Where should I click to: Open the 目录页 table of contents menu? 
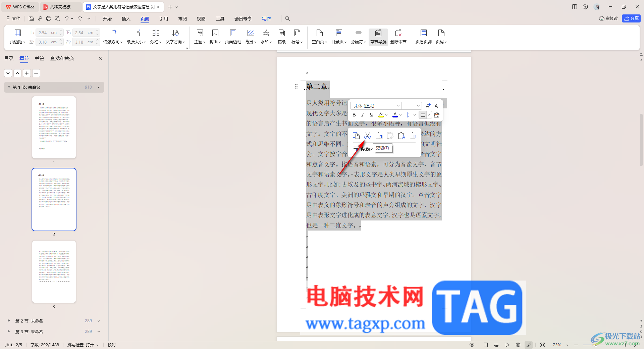pos(339,37)
